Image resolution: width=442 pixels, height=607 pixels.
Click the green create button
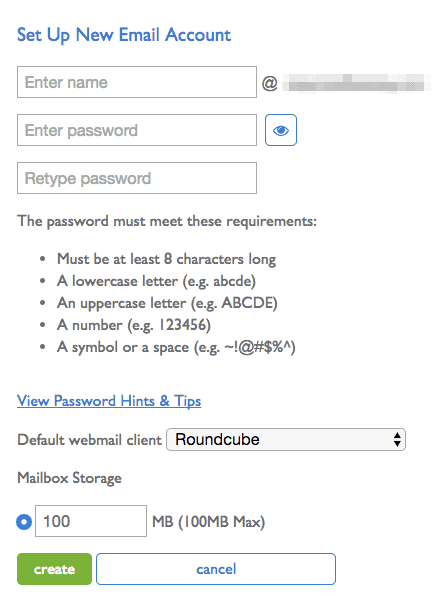[55, 569]
